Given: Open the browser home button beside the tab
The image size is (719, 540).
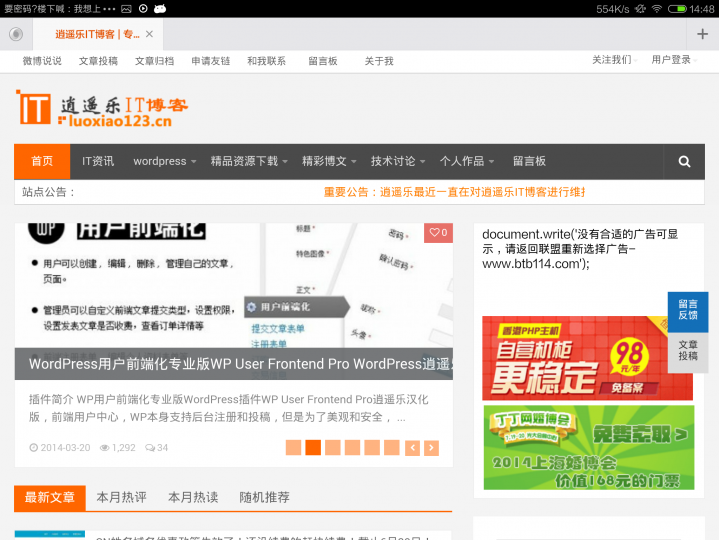Looking at the screenshot, I should (16, 34).
